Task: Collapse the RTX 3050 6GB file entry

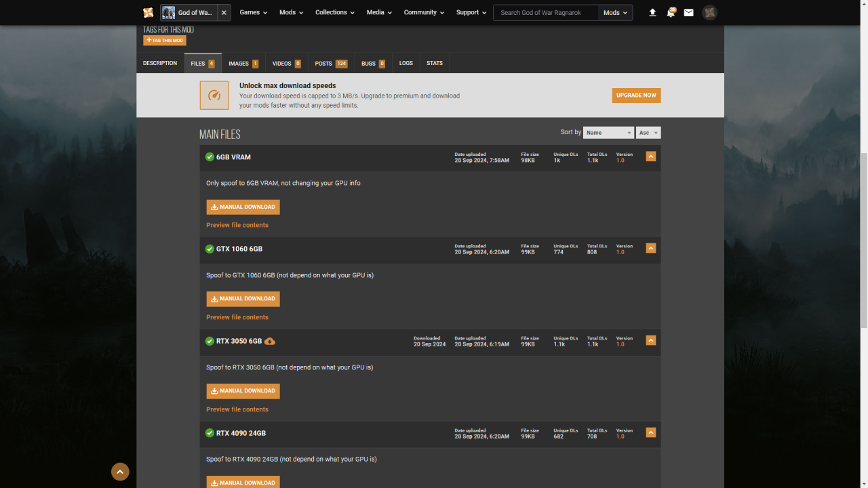Action: pos(650,340)
